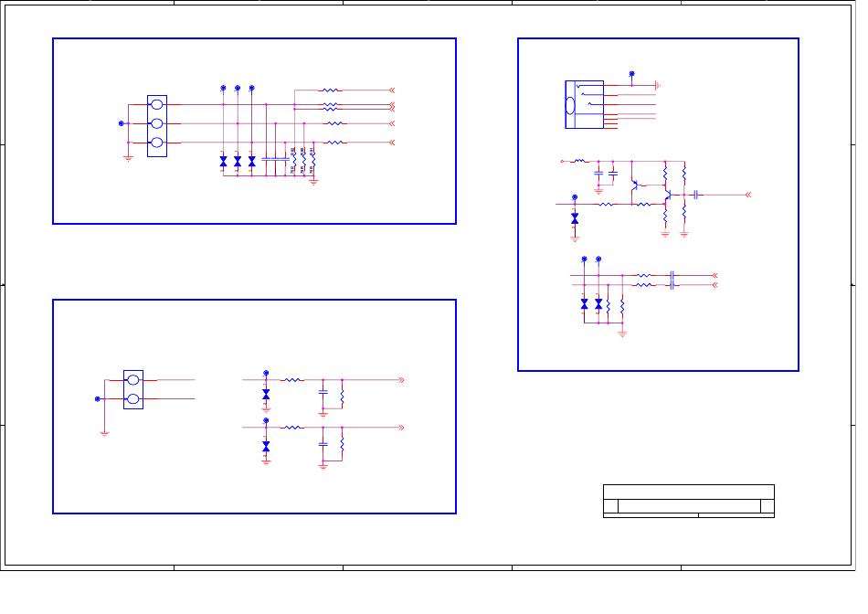Select TVS diode on upper RC filter input
Viewport: 868px width, 614px height.
click(x=266, y=394)
